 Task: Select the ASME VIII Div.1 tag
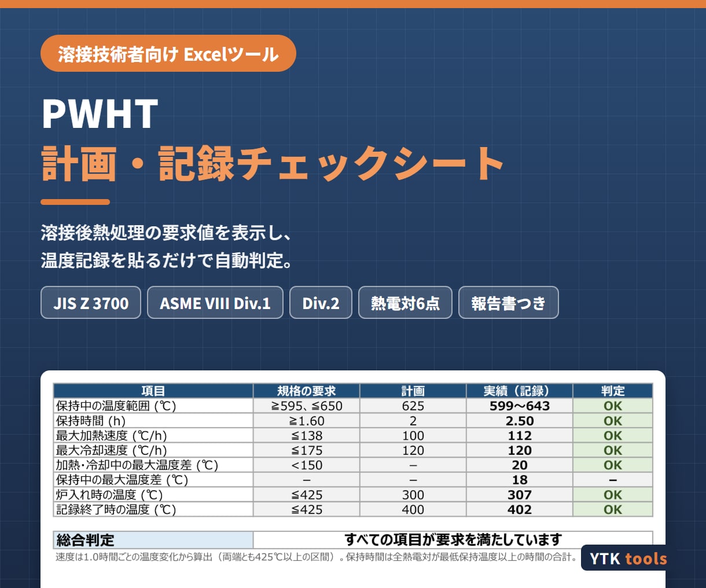215,303
